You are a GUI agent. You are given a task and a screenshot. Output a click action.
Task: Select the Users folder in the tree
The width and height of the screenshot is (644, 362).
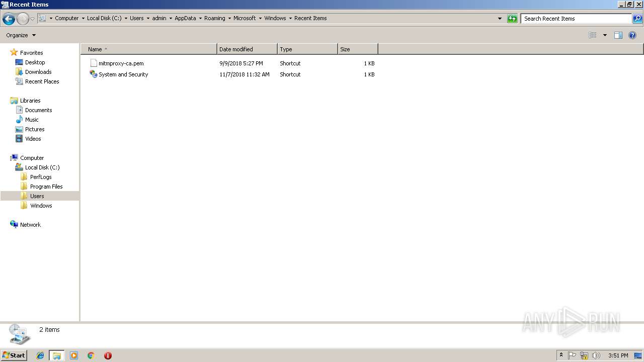39,196
